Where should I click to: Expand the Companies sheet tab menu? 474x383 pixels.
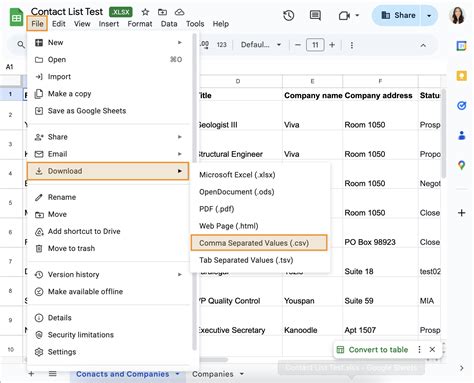click(x=242, y=374)
